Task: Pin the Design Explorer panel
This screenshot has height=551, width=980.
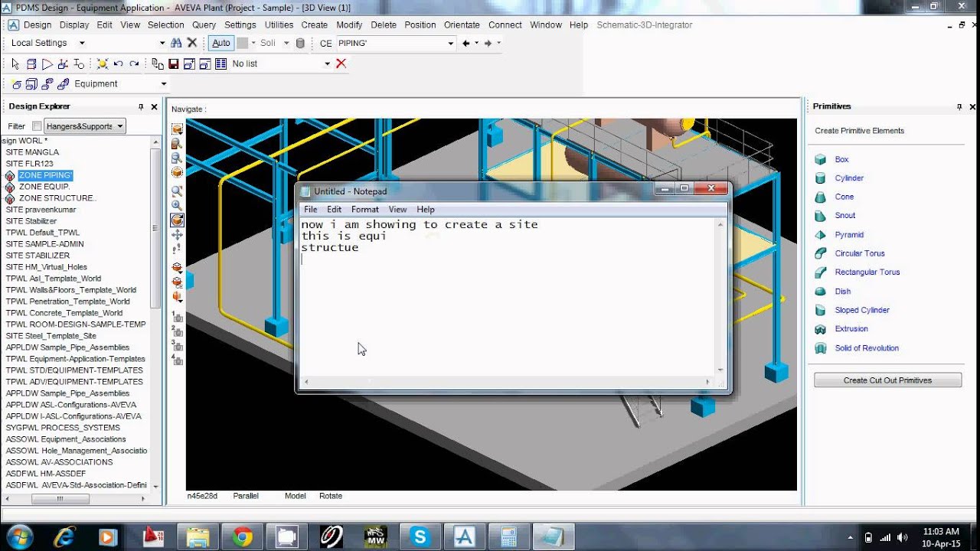Action: pyautogui.click(x=141, y=107)
